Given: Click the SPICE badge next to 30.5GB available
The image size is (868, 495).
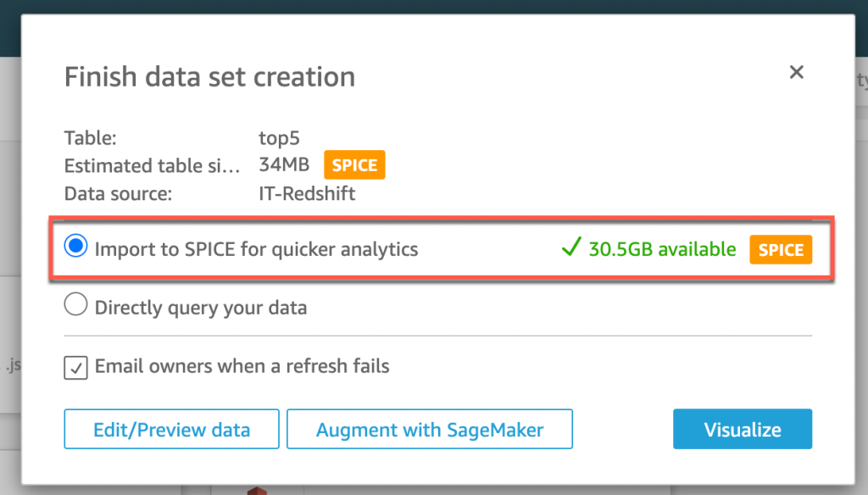Looking at the screenshot, I should [781, 250].
